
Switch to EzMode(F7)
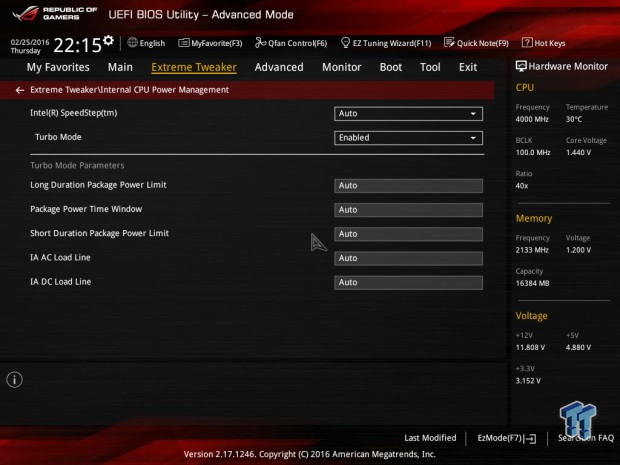pyautogui.click(x=507, y=438)
